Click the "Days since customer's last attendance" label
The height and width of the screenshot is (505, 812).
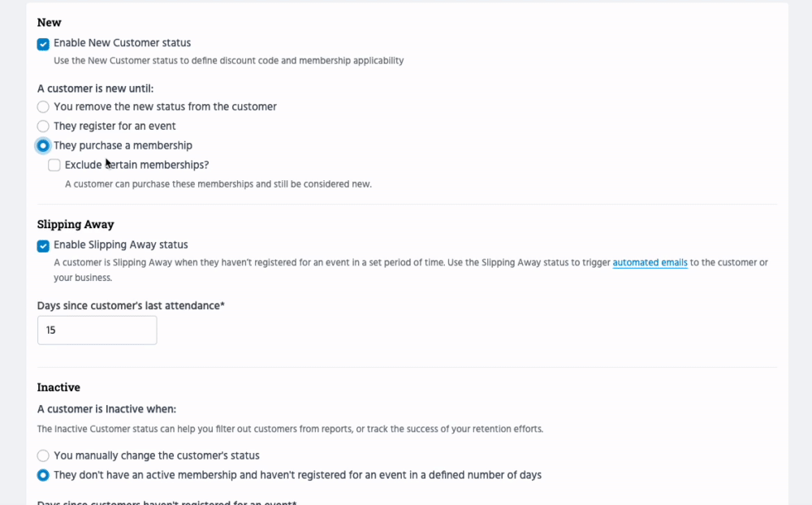(x=130, y=306)
